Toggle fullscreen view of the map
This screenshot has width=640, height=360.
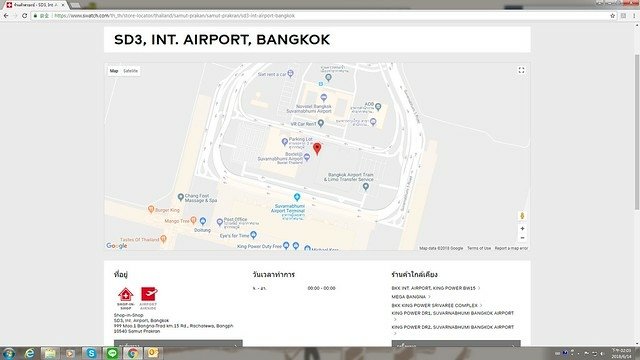(x=521, y=71)
